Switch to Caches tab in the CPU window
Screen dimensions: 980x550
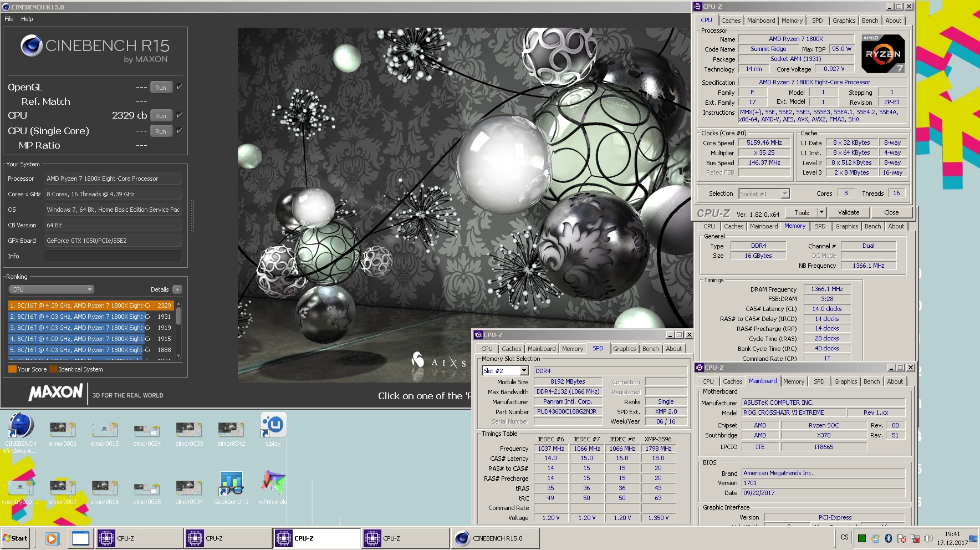731,21
